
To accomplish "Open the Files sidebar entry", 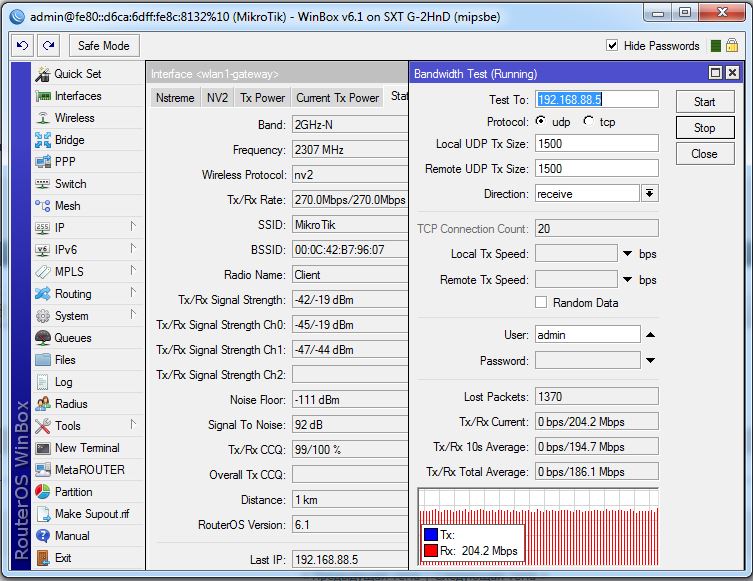I will click(x=65, y=360).
